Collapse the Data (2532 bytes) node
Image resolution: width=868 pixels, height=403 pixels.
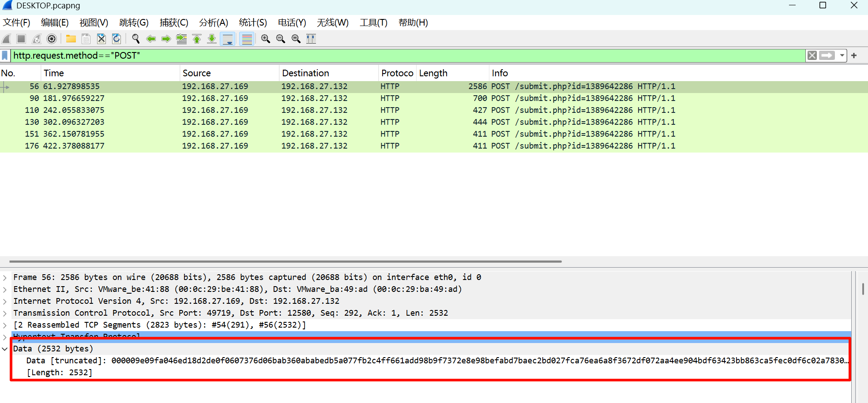[5, 349]
